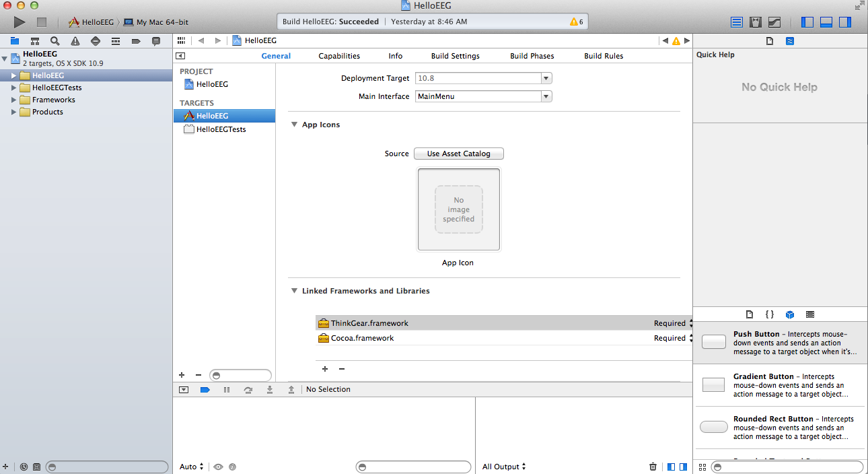Viewport: 868px width, 474px height.
Task: Click the Use Asset Catalog button
Action: [x=459, y=154]
